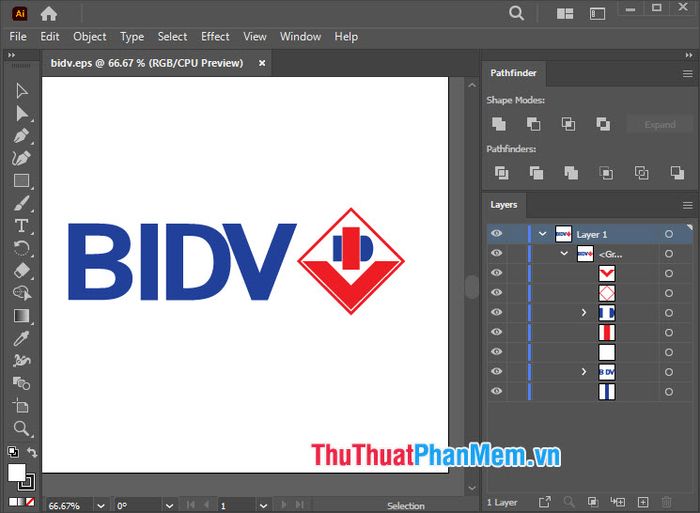
Task: Apply Crop pathfinder
Action: [x=606, y=172]
